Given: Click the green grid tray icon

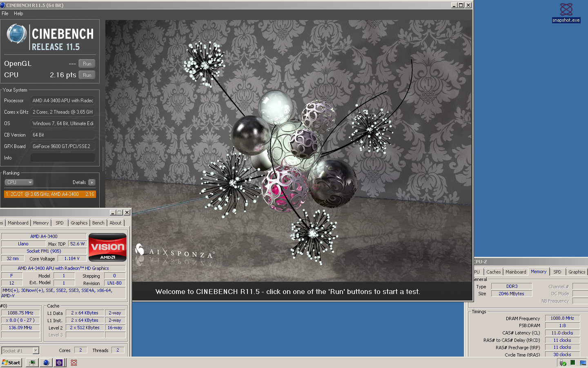Looking at the screenshot, I should [572, 363].
